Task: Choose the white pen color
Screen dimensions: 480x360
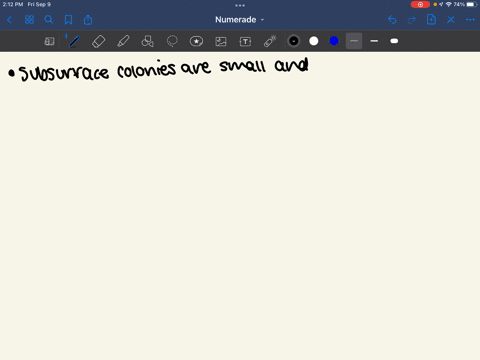Action: pyautogui.click(x=314, y=41)
